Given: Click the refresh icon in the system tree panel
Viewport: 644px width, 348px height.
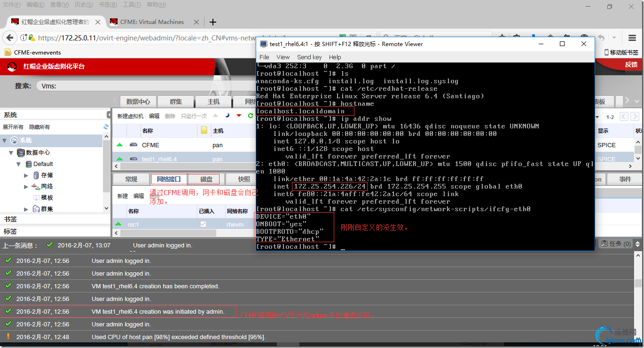Looking at the screenshot, I should (106, 127).
